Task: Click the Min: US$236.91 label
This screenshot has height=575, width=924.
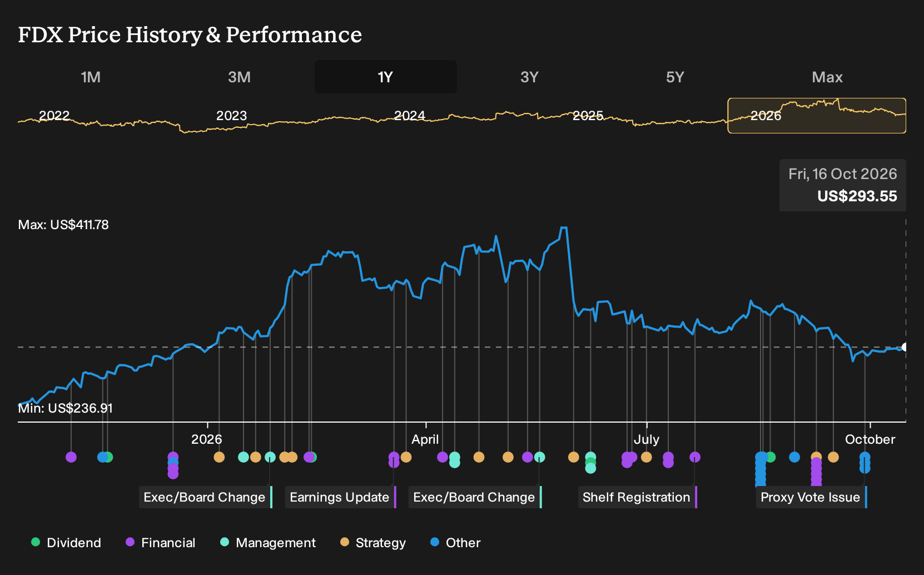Action: tap(66, 408)
